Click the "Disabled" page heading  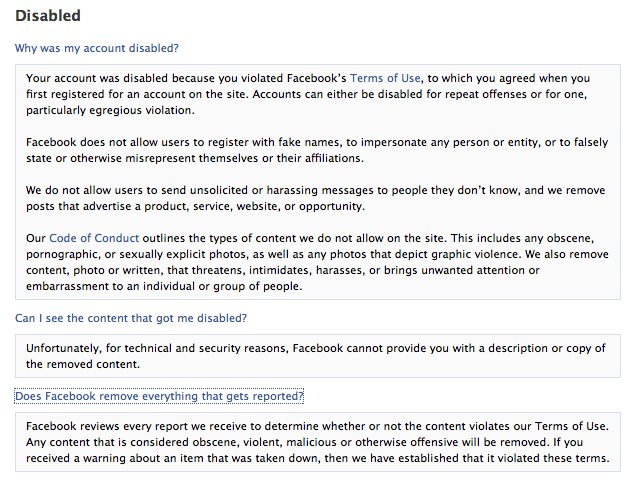click(48, 16)
